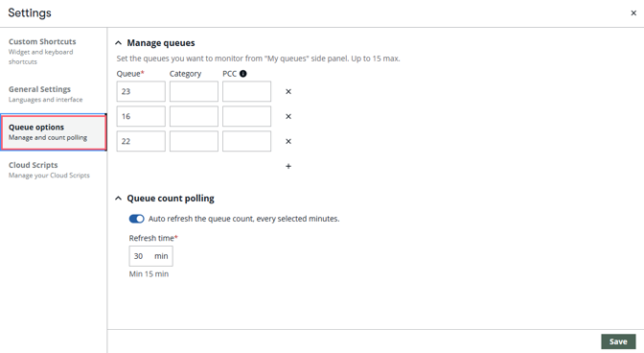Select the Queue options tab
The height and width of the screenshot is (353, 644).
click(54, 132)
